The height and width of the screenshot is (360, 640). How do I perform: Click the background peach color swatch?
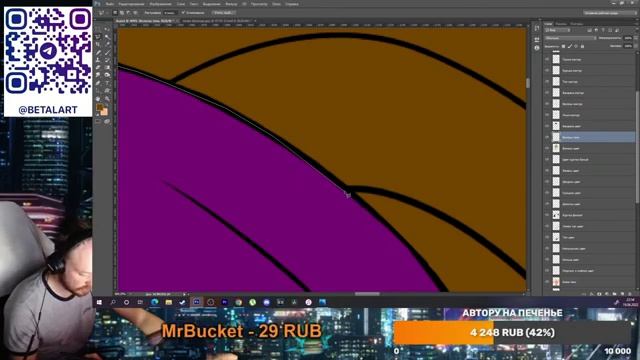(105, 112)
